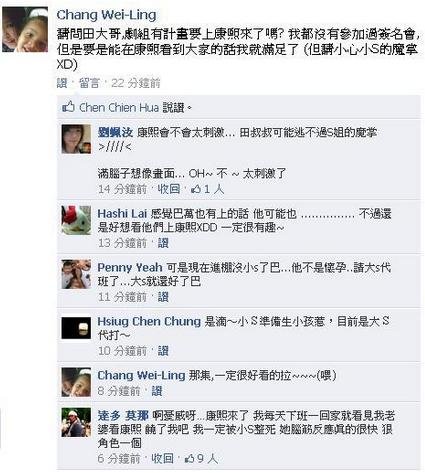The width and height of the screenshot is (425, 473).
Task: Click the 留言 link under the main post
Action: (89, 83)
